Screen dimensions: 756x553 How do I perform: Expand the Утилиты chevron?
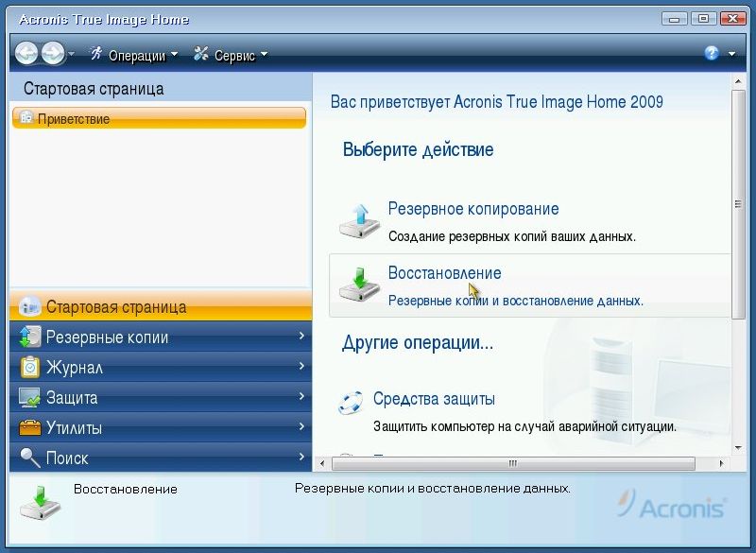click(301, 426)
